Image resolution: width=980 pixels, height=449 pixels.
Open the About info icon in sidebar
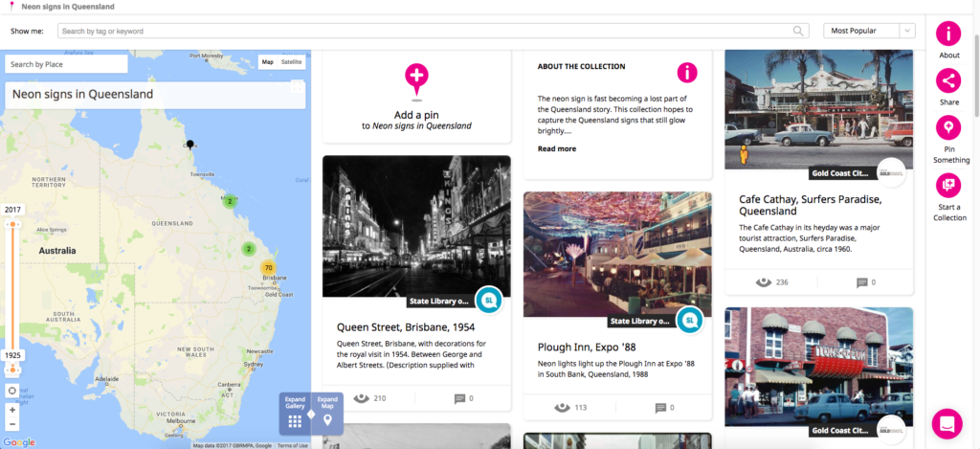[x=948, y=34]
